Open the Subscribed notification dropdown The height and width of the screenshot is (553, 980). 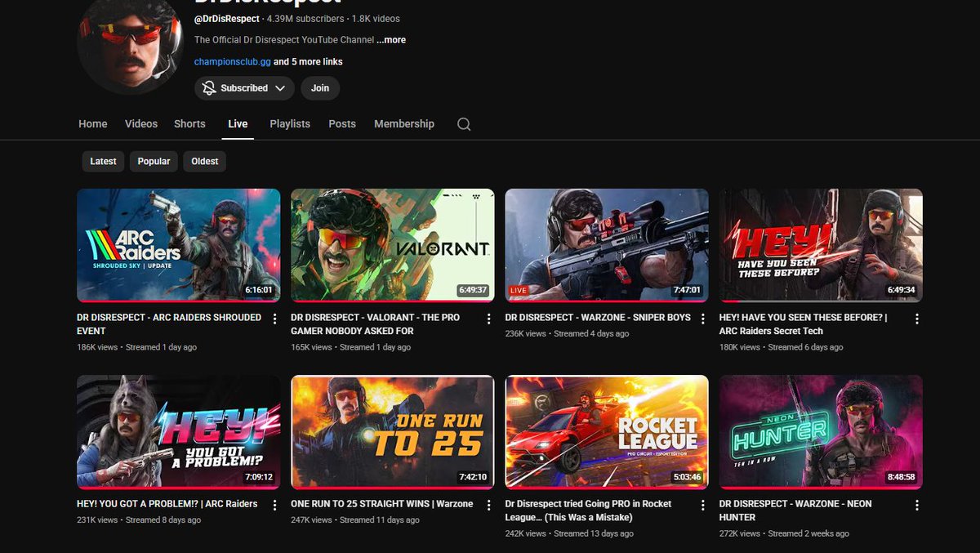[x=244, y=88]
